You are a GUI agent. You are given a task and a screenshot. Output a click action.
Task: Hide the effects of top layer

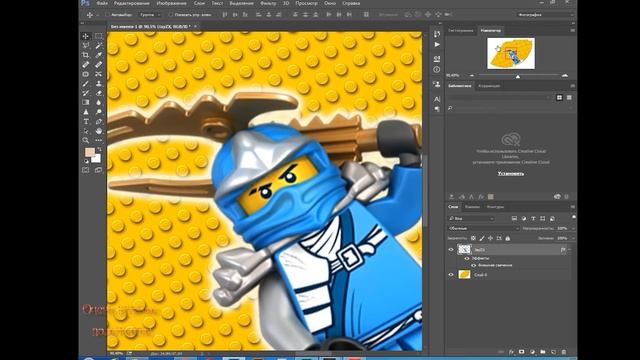click(467, 258)
